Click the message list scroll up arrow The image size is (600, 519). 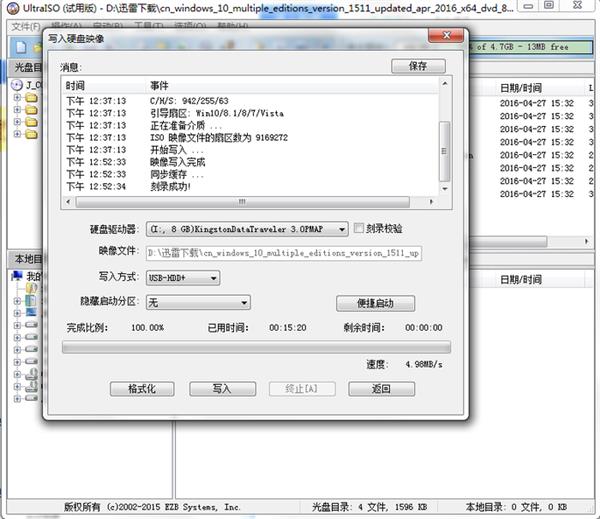[445, 83]
